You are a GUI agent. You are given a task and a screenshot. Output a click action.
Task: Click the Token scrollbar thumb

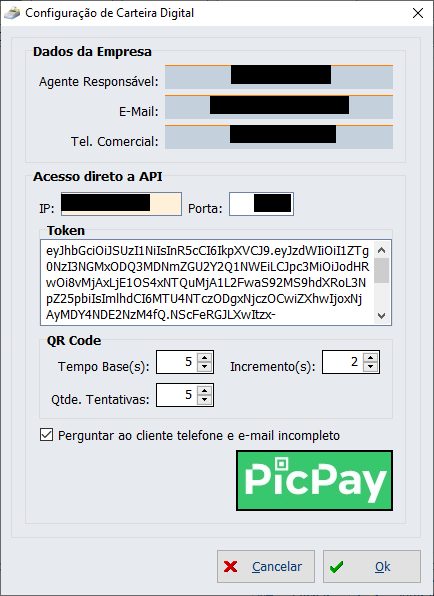point(382,270)
